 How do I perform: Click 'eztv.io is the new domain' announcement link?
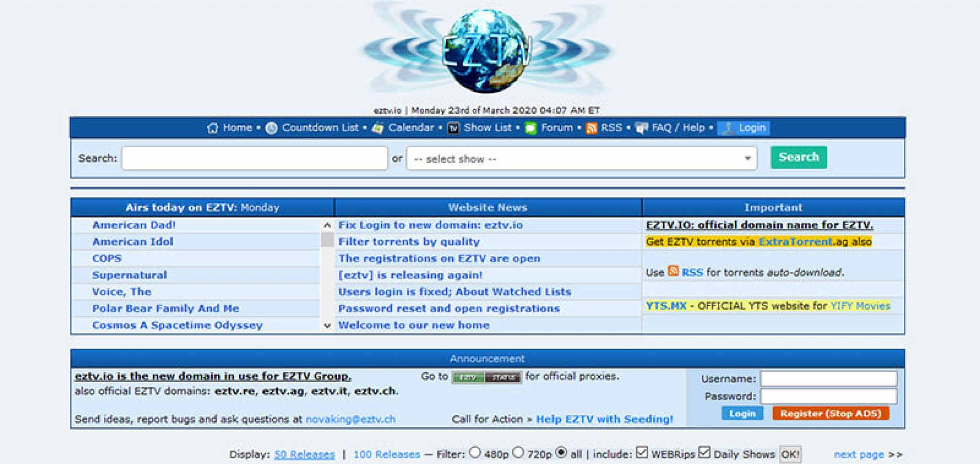(x=213, y=376)
